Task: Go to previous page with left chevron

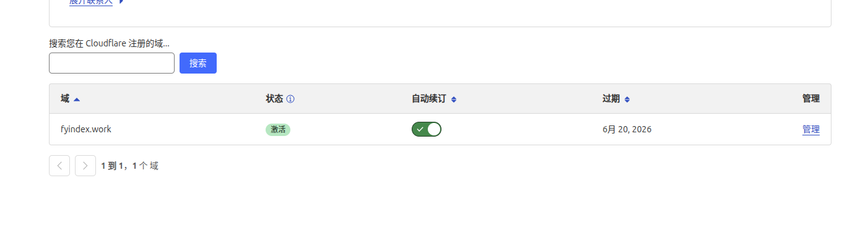Action: 59,166
